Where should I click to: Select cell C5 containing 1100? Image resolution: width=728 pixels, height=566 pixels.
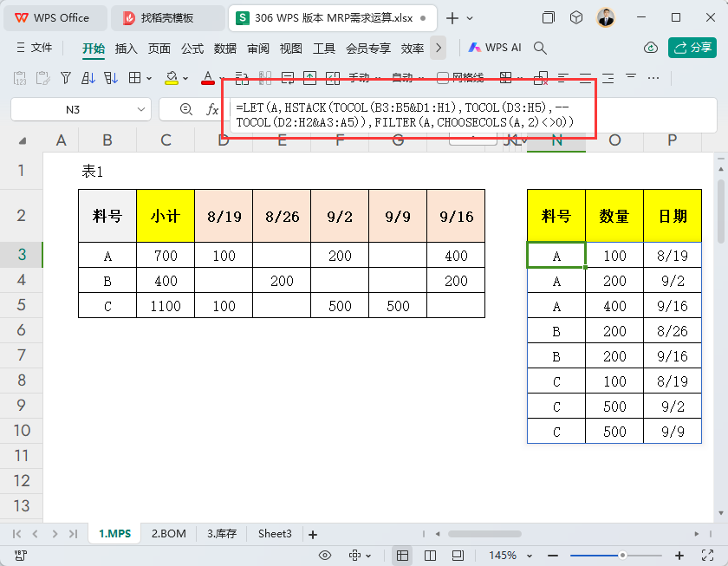166,305
